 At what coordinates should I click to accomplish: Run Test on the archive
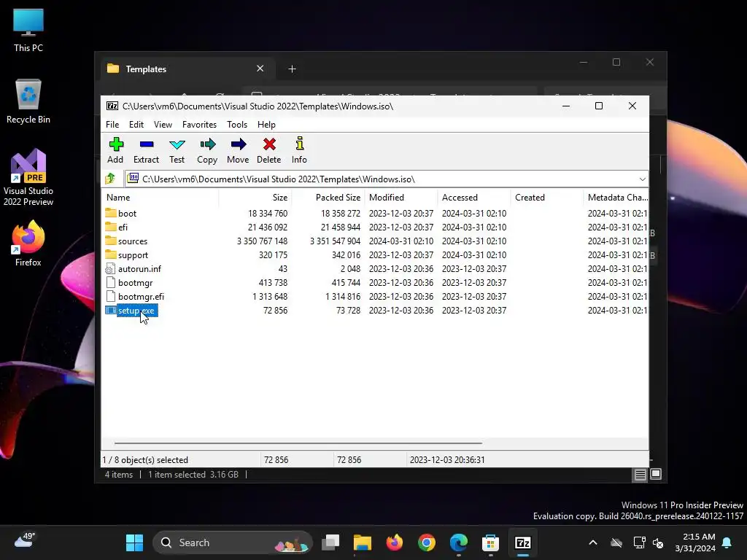[177, 150]
